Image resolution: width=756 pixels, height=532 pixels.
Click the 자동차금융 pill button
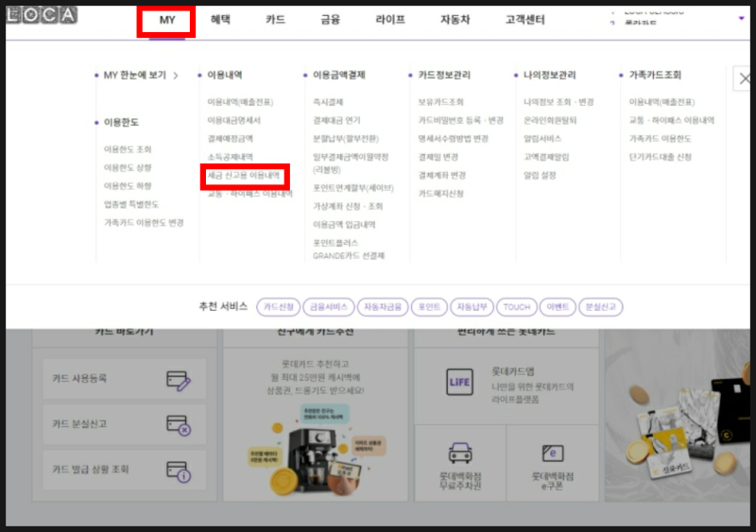383,307
